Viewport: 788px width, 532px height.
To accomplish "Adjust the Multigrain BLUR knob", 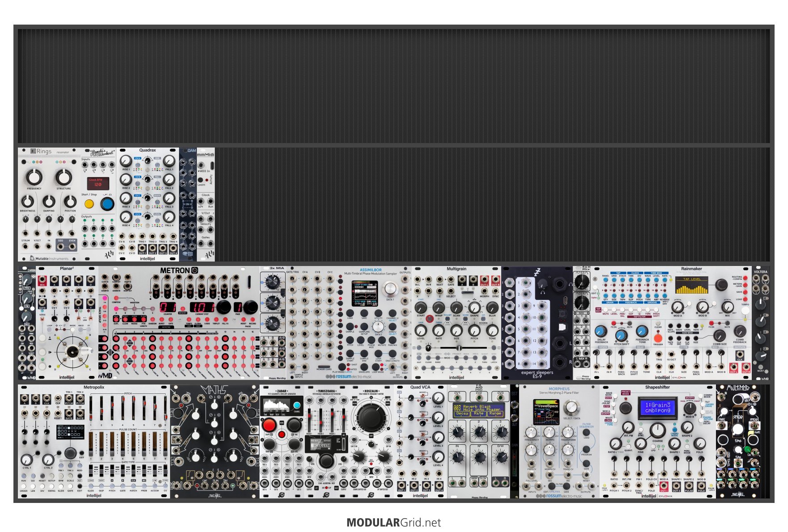I will 492,308.
